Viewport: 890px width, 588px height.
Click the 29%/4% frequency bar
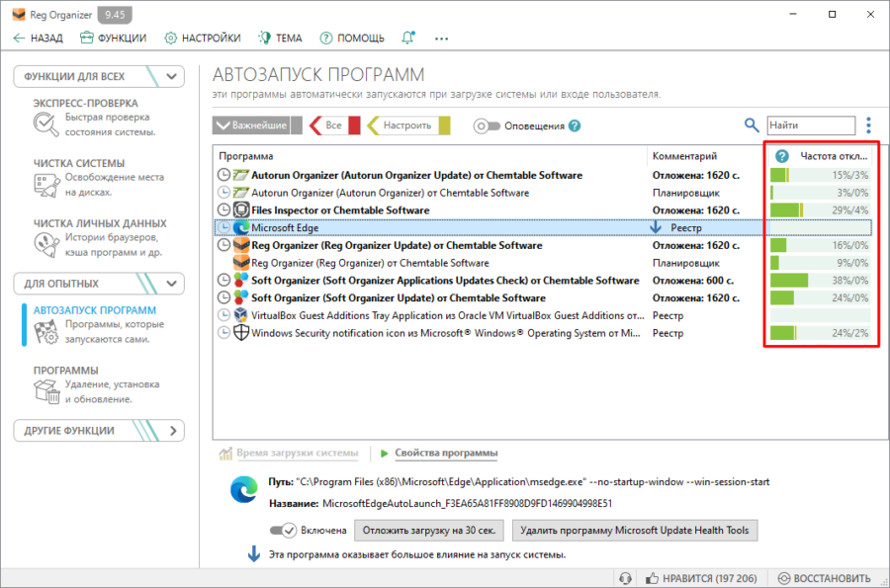point(820,210)
